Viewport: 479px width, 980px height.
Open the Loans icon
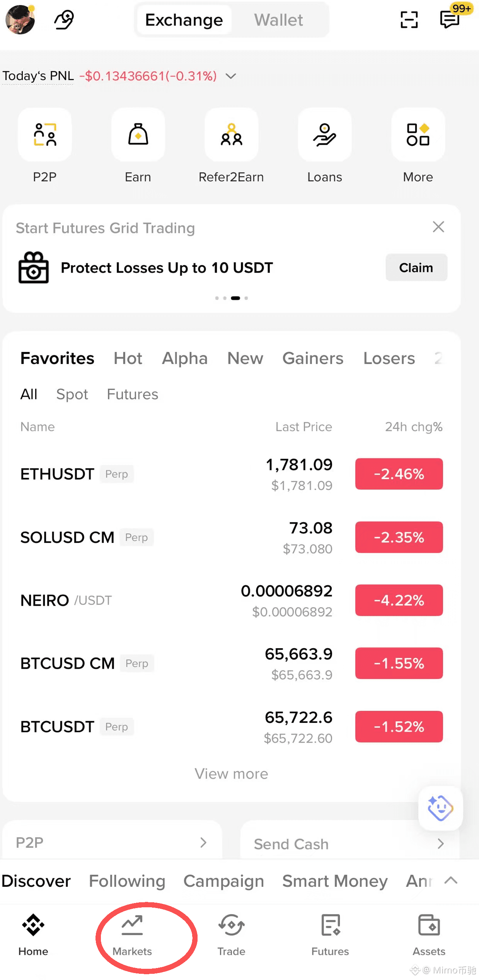tap(325, 135)
